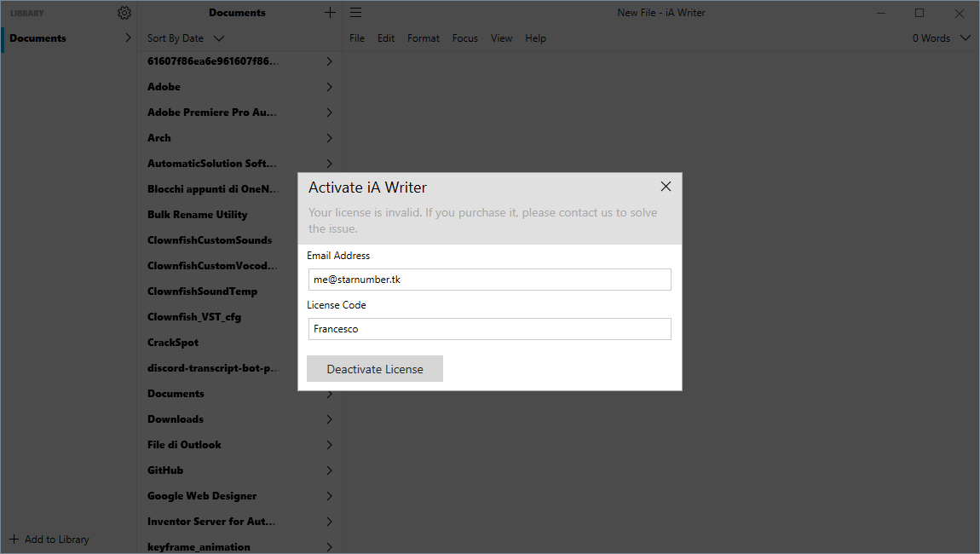Select the Clownfish_VST_cfg folder
The width and height of the screenshot is (980, 554).
coord(194,317)
